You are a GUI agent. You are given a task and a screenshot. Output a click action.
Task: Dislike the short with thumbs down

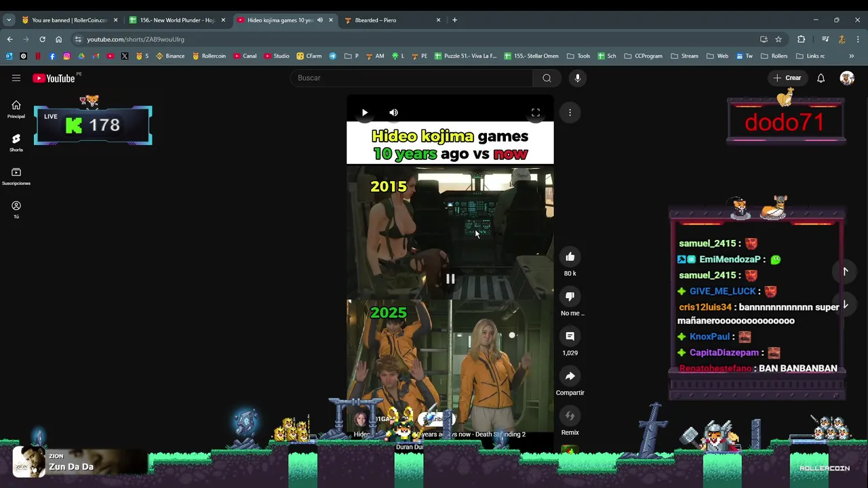point(570,296)
